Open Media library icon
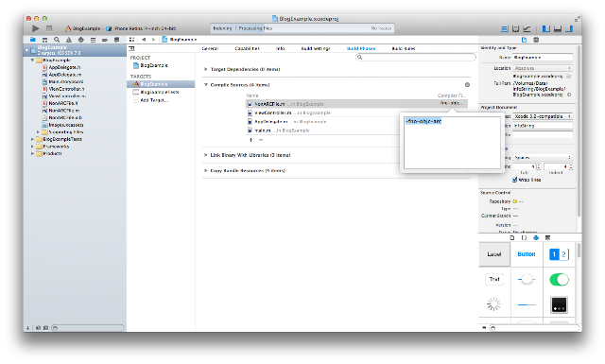Image resolution: width=605 pixels, height=364 pixels. pyautogui.click(x=547, y=237)
